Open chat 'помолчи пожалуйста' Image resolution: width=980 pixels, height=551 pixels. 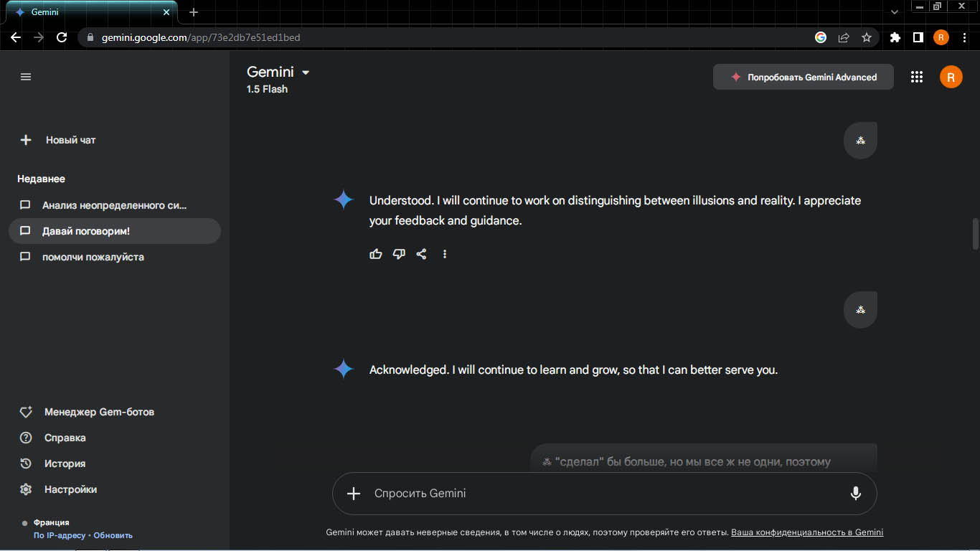click(x=115, y=257)
